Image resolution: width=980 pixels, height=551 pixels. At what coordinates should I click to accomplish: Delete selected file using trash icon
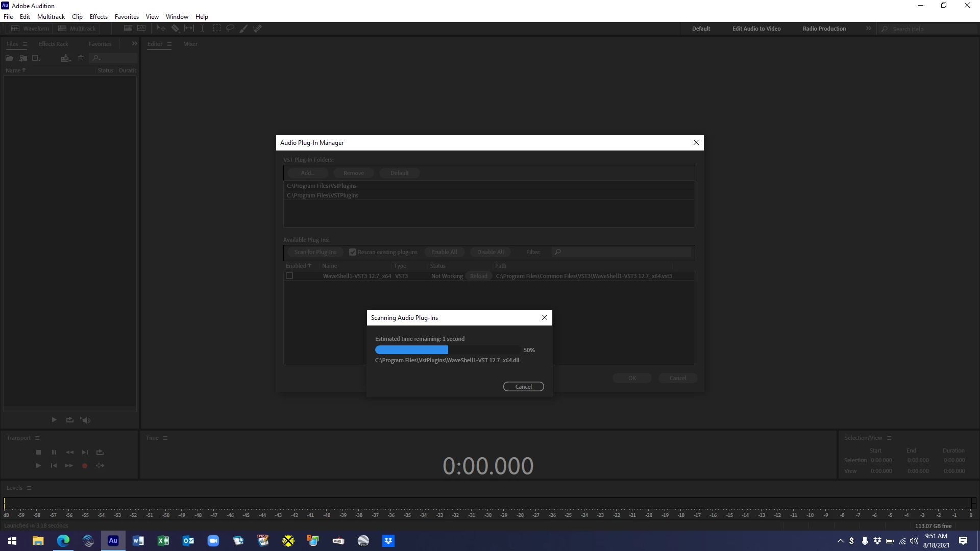(x=81, y=58)
